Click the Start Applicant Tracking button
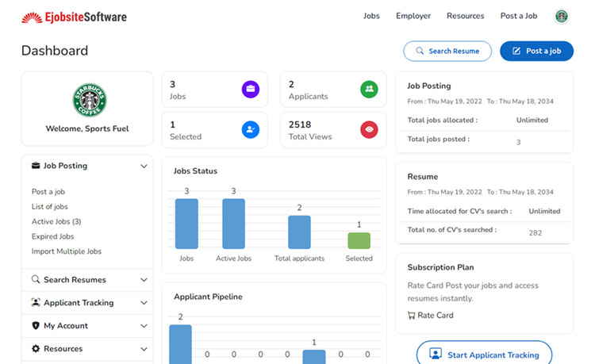Viewport: 595px width, 364px height. click(484, 354)
